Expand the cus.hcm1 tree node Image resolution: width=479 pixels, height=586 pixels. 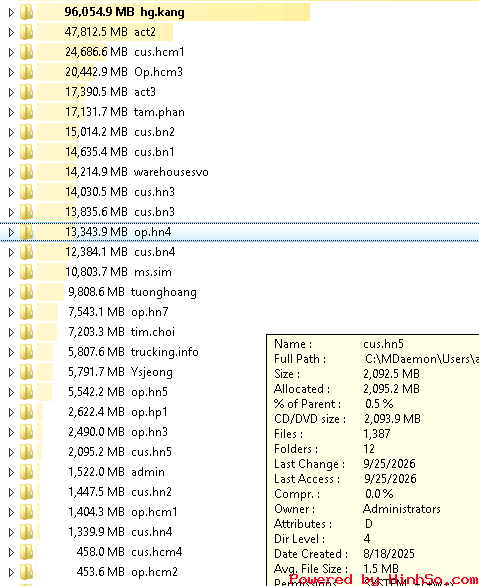(x=11, y=52)
